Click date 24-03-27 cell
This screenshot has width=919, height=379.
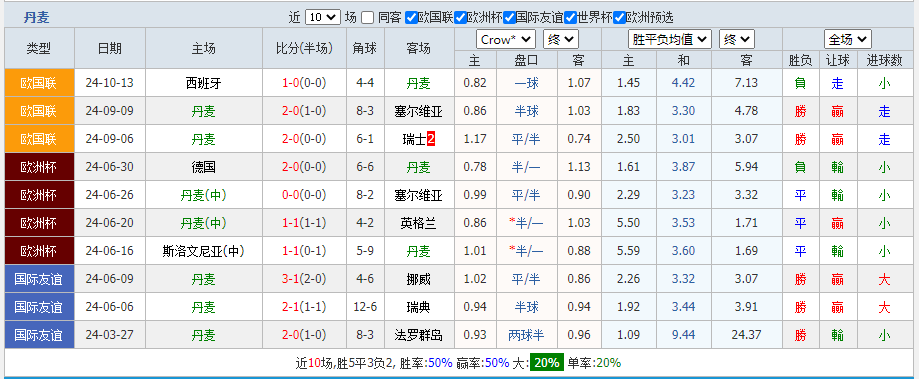(110, 336)
